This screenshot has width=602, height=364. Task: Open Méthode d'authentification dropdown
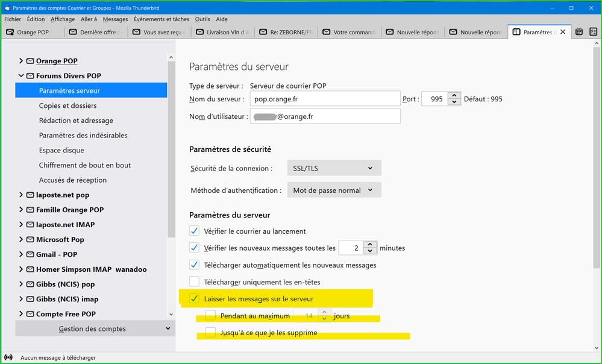(x=334, y=190)
